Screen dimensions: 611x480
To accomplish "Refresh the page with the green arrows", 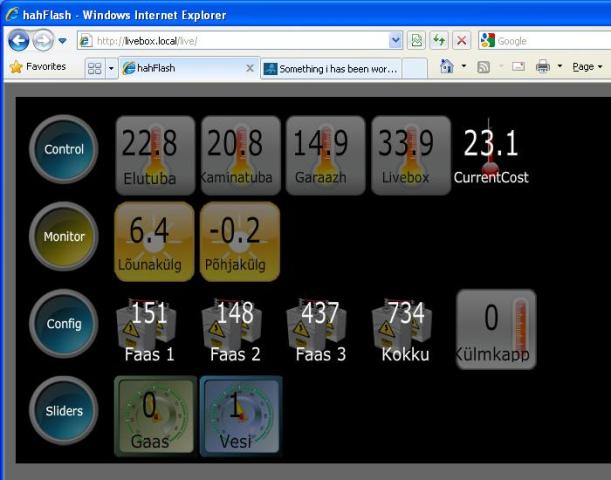I will pos(439,40).
